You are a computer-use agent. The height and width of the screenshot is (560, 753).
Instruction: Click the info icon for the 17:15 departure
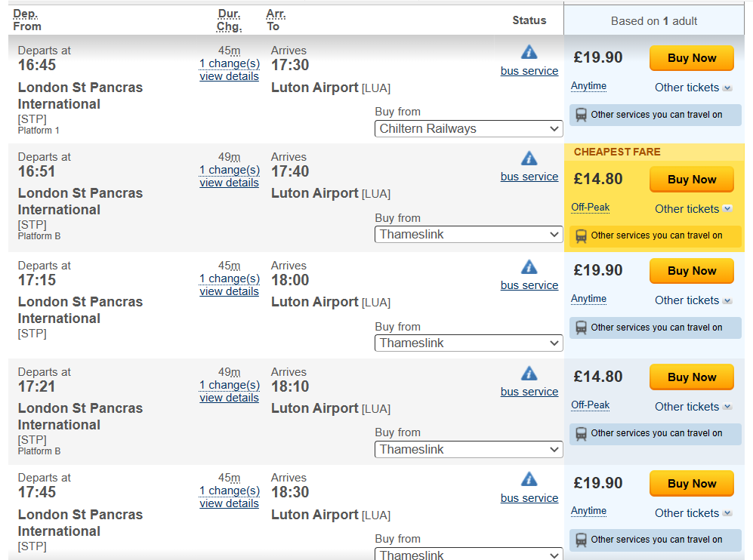(x=529, y=267)
